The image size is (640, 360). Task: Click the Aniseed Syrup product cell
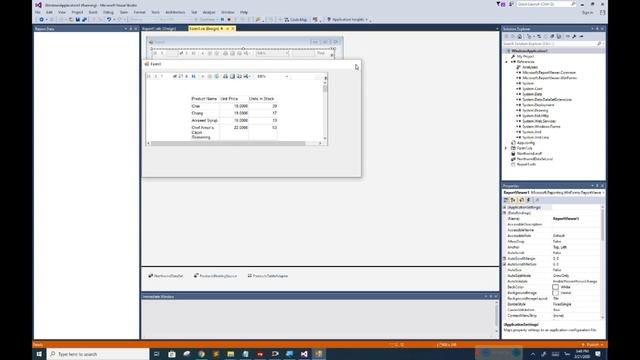point(204,120)
